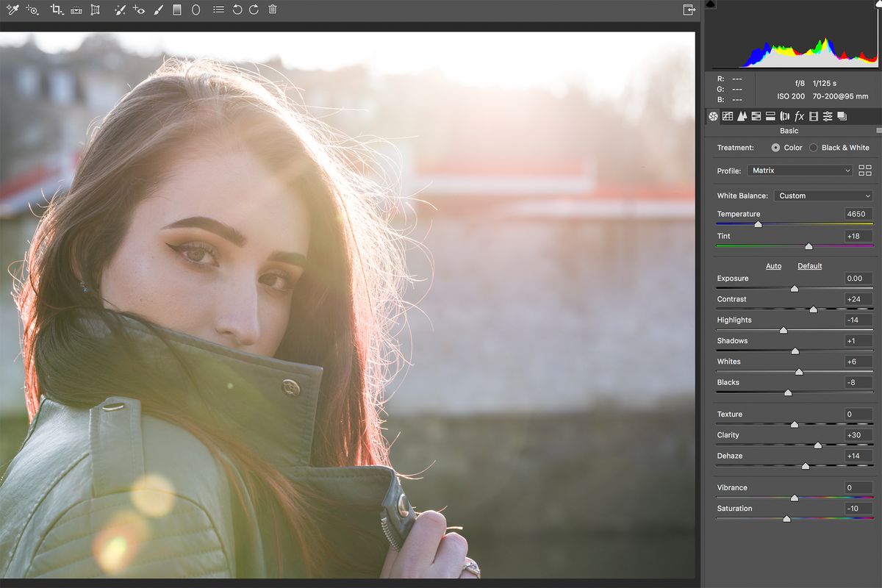Screen dimensions: 882x588
Task: Open the profile browser grid
Action: tap(865, 170)
